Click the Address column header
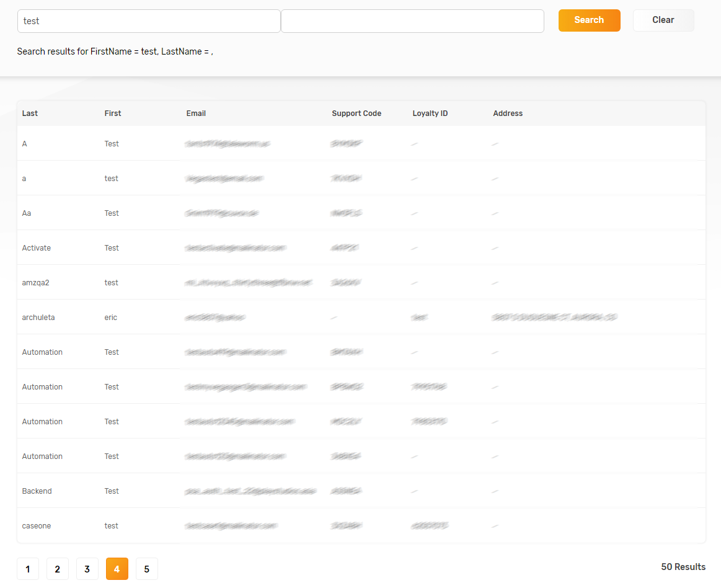721x588 pixels. point(508,114)
